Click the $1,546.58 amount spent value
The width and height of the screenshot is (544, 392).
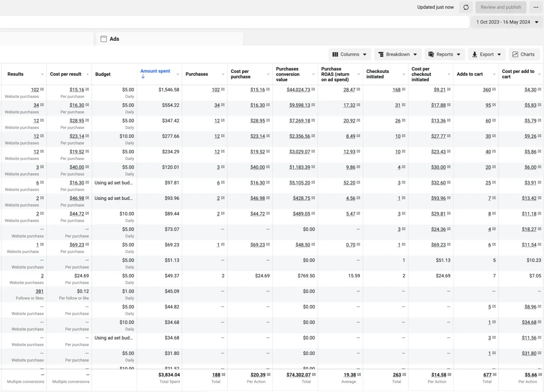coord(169,90)
